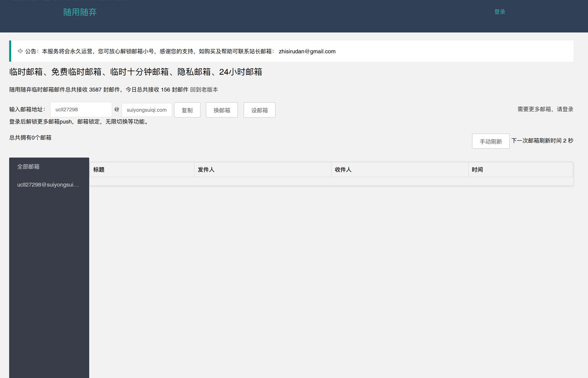Select 全部邮箱 in the sidebar
The image size is (588, 378).
click(x=49, y=166)
